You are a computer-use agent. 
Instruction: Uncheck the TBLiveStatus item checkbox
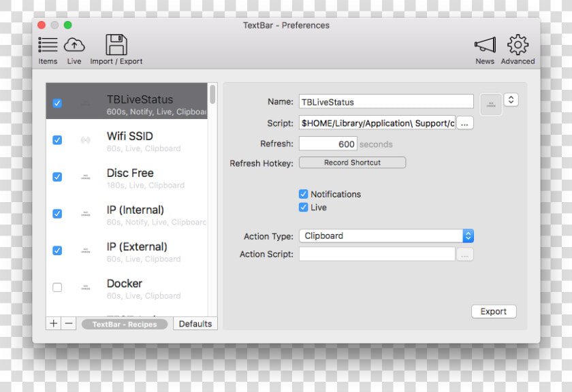pyautogui.click(x=57, y=103)
